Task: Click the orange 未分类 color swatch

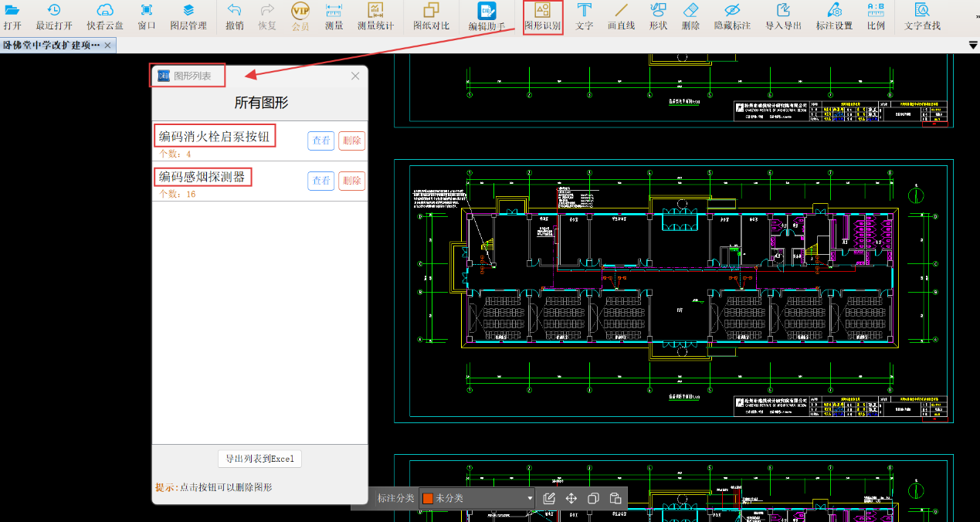Action: pos(427,498)
